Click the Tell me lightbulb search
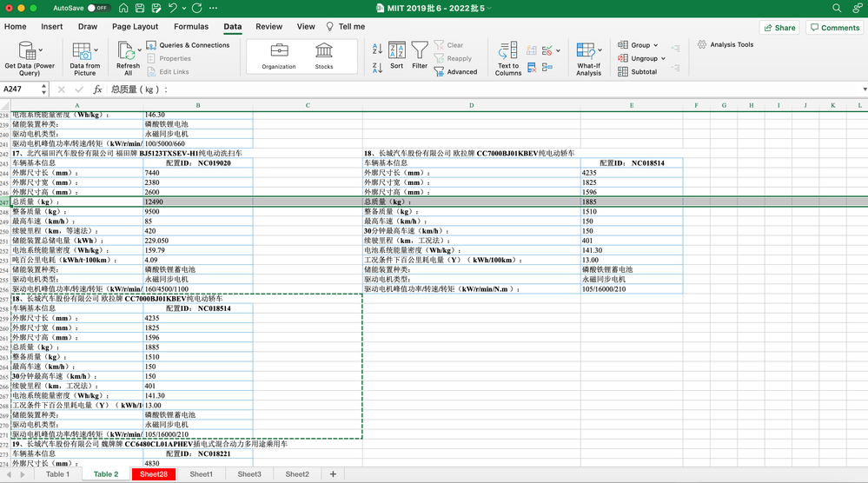Viewport: 868px width, 483px height. [346, 27]
